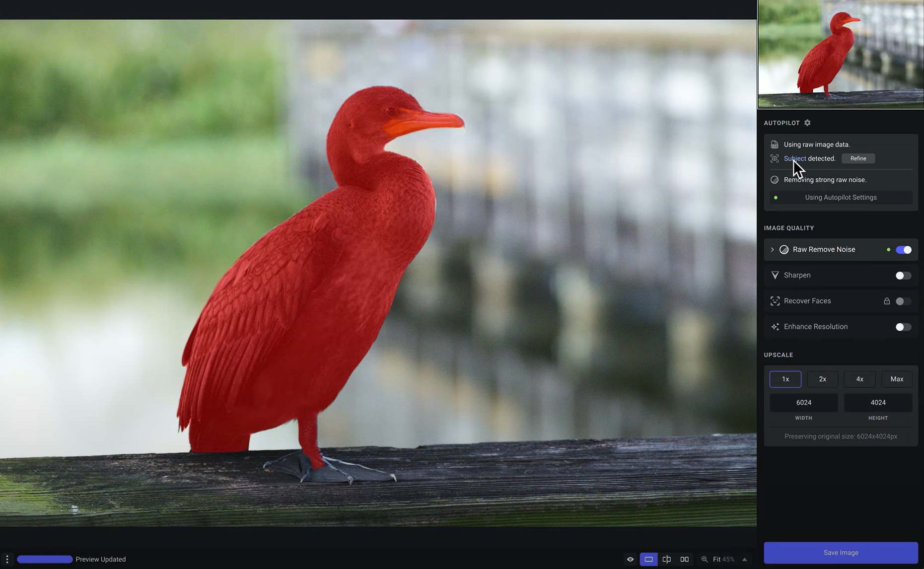Disable the Raw Remove Noise toggle

tap(904, 250)
